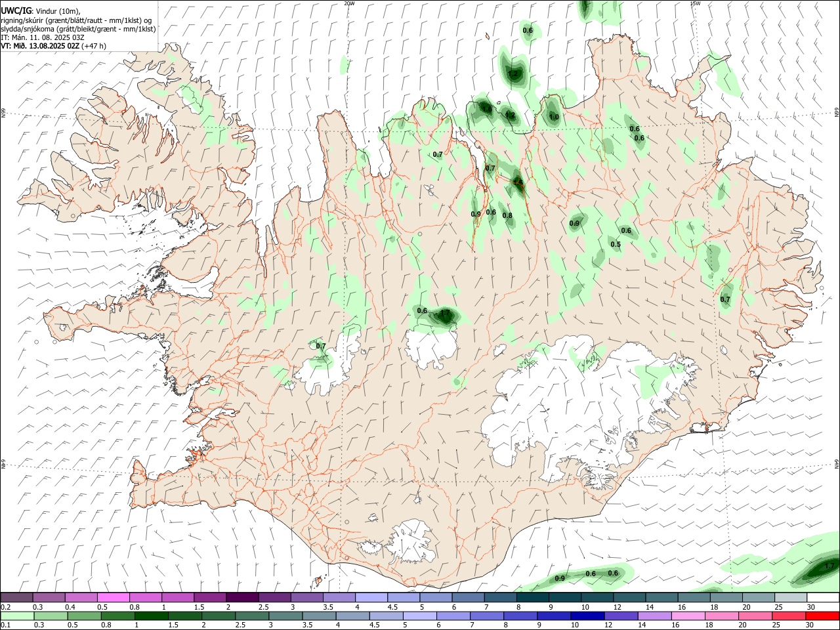
Task: Pick the deep blue lower swatch labeled 10
Action: (x=587, y=616)
